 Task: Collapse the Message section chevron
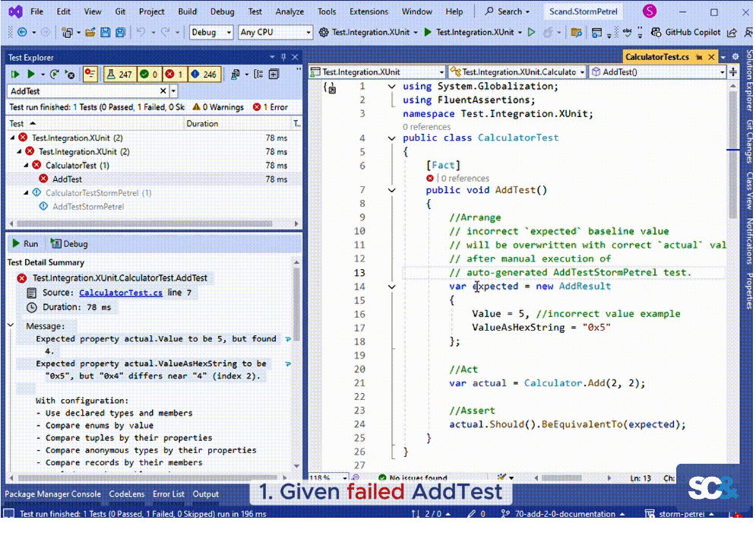(11, 325)
